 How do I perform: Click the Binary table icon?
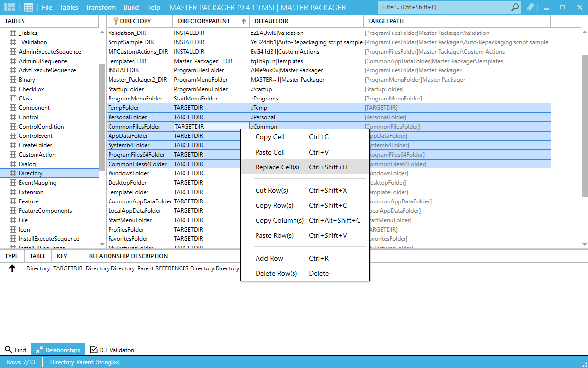pyautogui.click(x=13, y=80)
